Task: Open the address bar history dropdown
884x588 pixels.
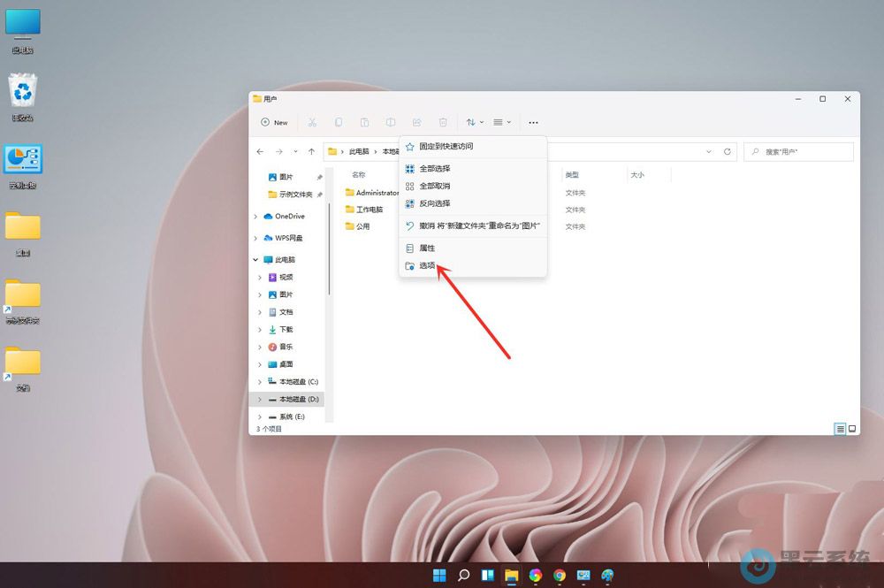Action: point(709,152)
